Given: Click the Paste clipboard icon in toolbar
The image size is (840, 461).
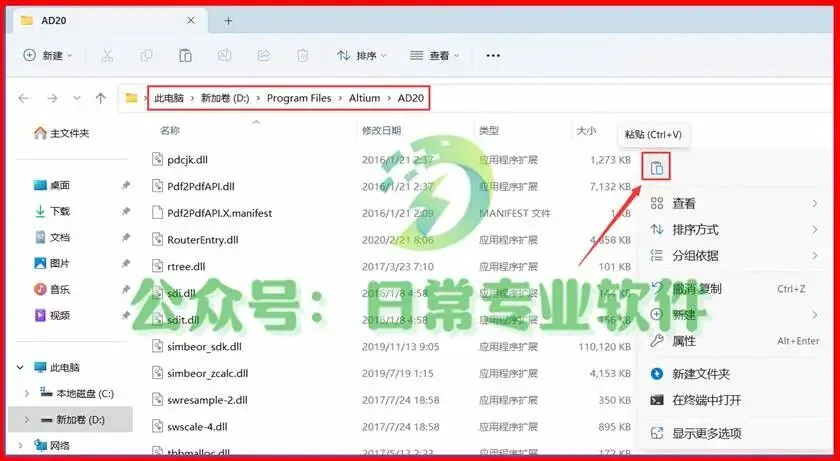Looking at the screenshot, I should [185, 55].
